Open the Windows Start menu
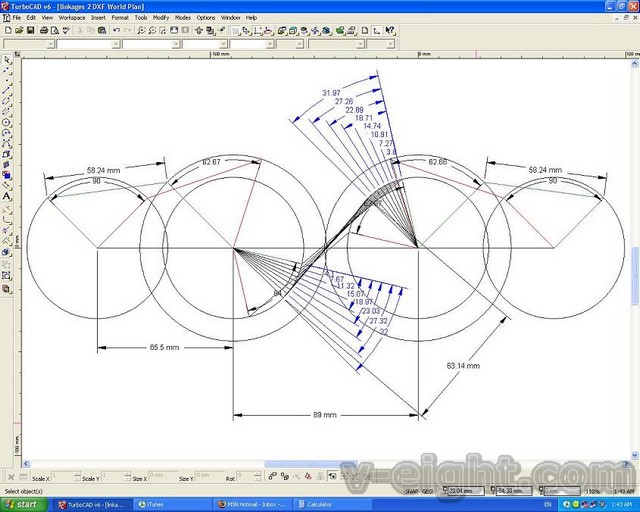 pos(22,505)
